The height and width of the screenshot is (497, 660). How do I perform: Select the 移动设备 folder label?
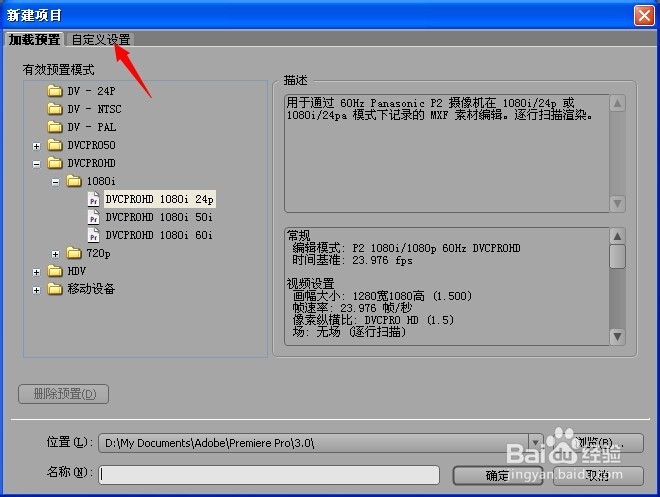point(91,289)
